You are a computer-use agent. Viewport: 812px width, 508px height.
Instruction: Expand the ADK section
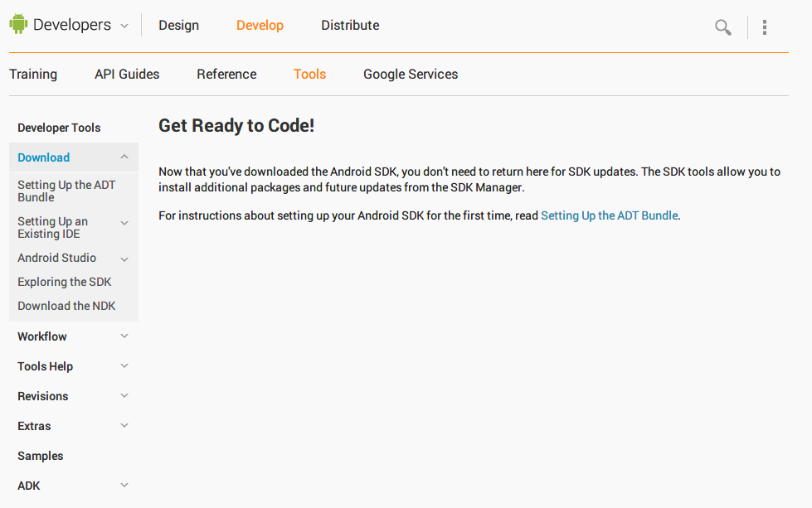click(124, 485)
